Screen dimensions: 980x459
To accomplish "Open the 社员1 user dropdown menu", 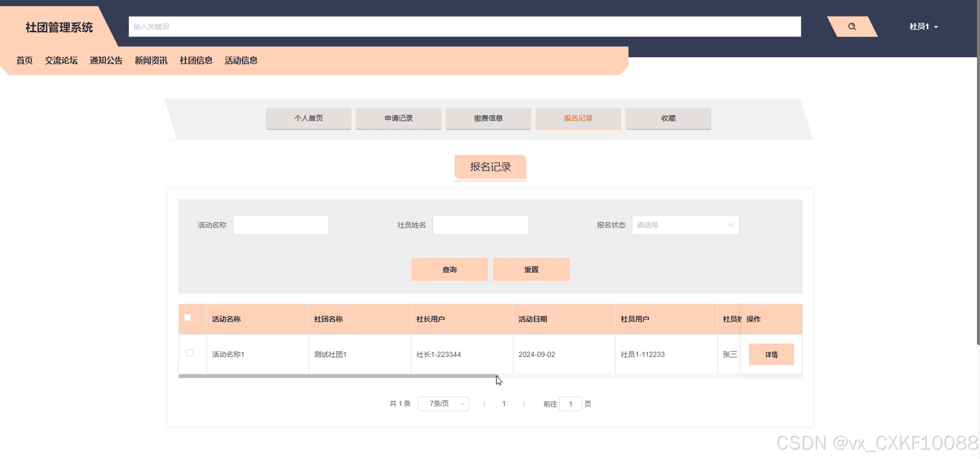I will pyautogui.click(x=923, y=26).
